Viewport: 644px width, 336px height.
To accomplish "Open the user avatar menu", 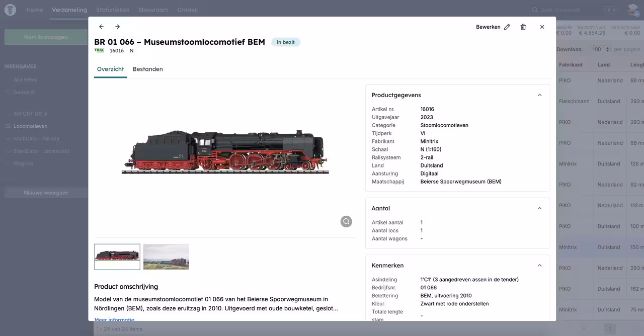I will (x=632, y=10).
